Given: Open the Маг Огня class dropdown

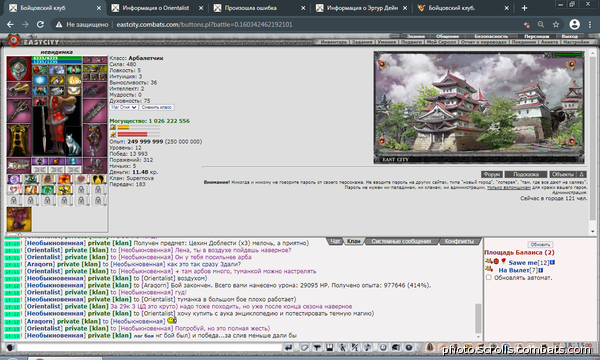Looking at the screenshot, I should tap(124, 108).
